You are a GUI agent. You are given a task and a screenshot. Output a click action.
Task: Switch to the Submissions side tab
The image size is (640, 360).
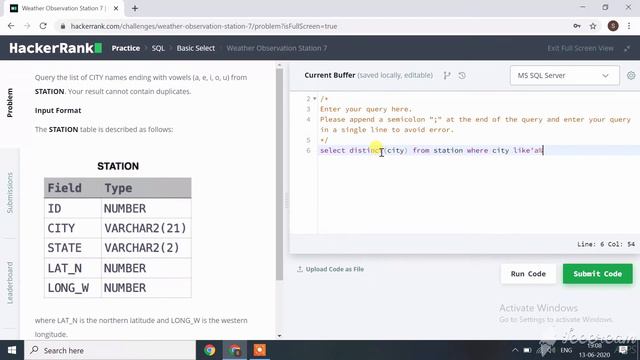[10, 193]
